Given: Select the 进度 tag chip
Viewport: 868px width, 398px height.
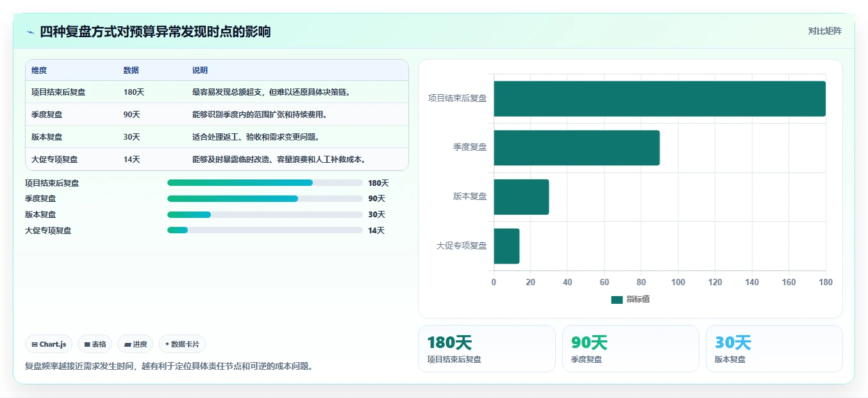Looking at the screenshot, I should pos(135,344).
